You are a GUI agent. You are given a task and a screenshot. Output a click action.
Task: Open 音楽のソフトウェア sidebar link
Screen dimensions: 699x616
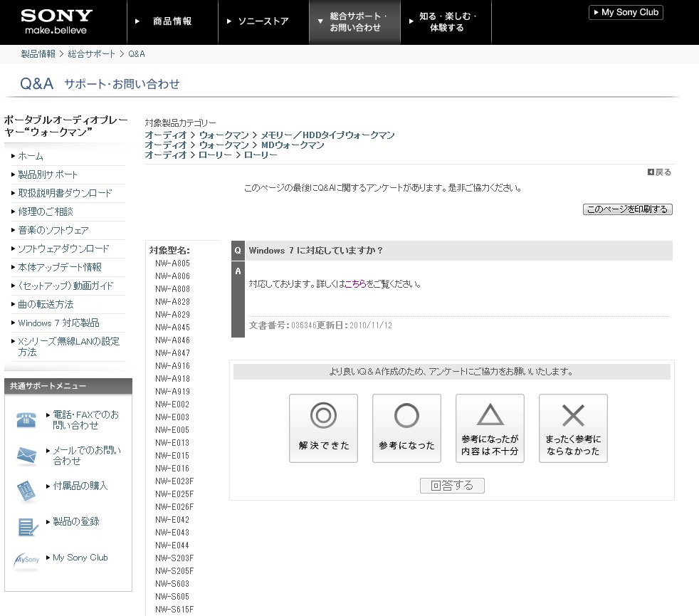[53, 230]
